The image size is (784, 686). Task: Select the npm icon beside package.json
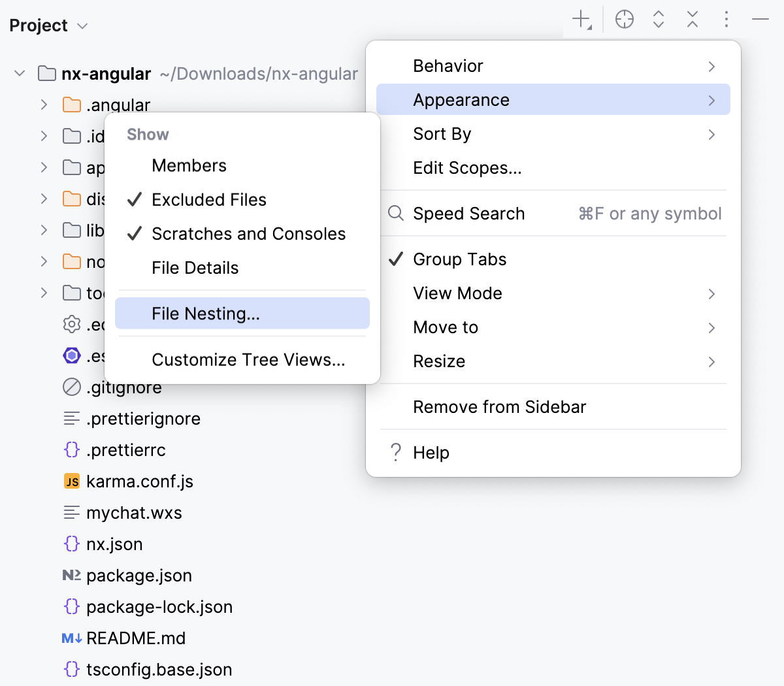coord(72,576)
